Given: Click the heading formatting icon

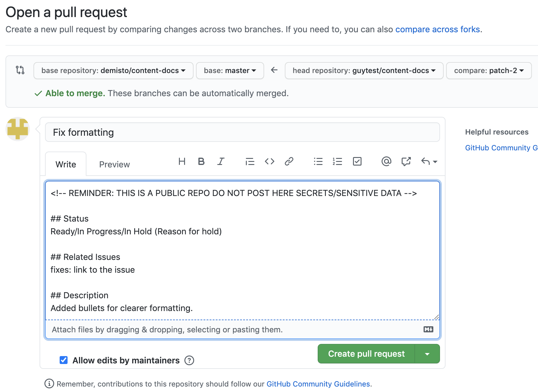Looking at the screenshot, I should point(182,161).
